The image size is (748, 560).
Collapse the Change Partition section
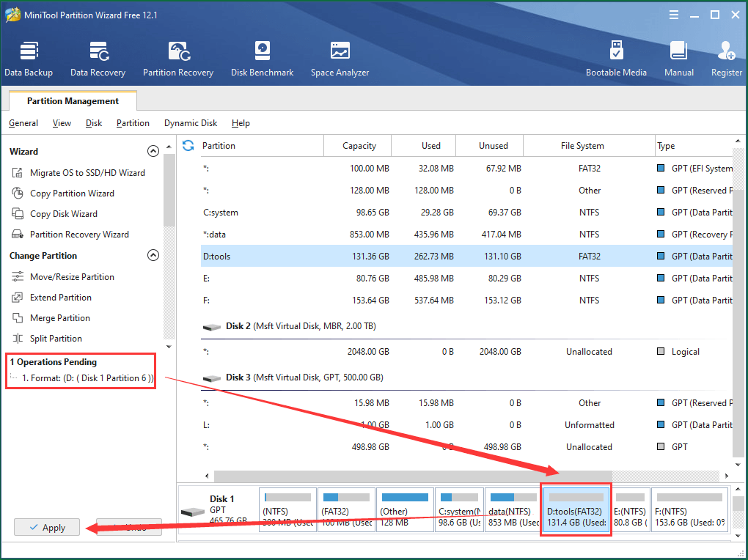(153, 255)
